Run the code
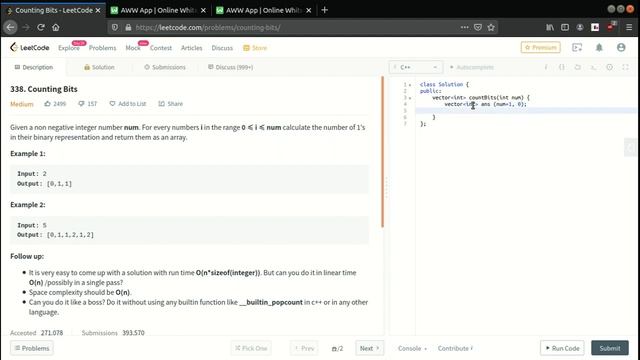Screen dimensions: 640x360 (562, 348)
